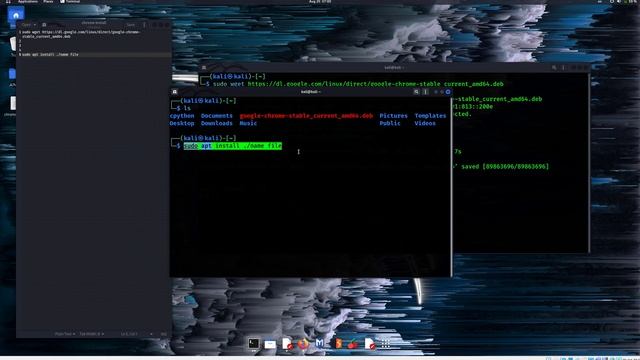The width and height of the screenshot is (640, 360).
Task: Open text editor's kebab menu
Action: pos(144,25)
